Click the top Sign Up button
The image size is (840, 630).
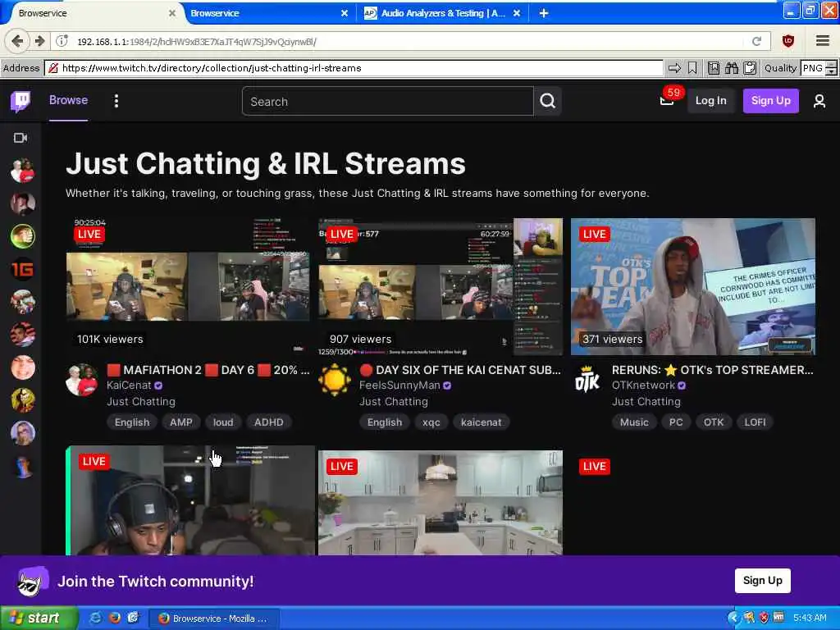[770, 101]
